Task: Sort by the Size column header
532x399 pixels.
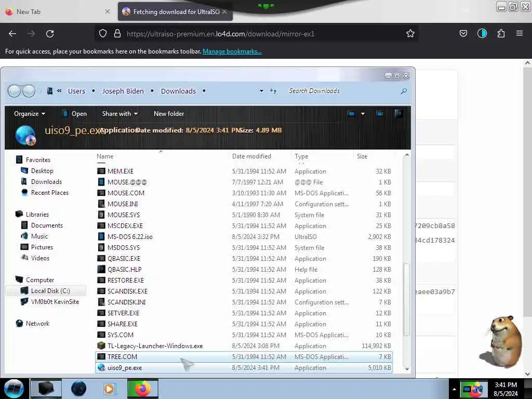Action: [x=362, y=156]
